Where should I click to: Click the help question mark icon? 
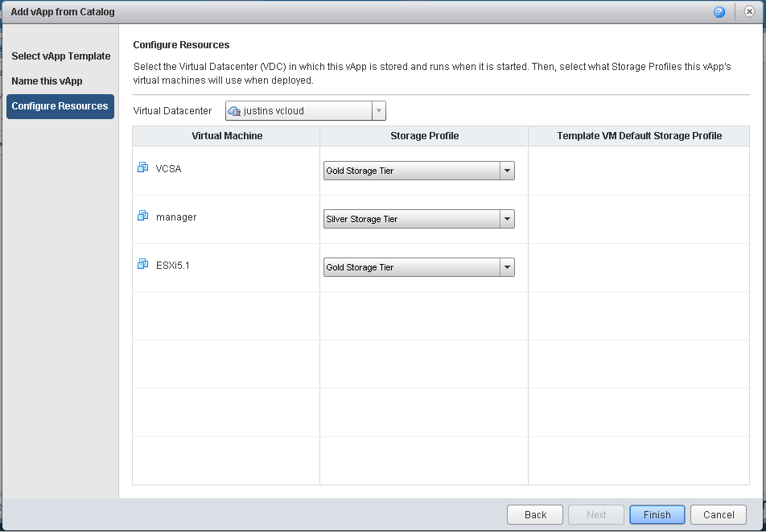pos(719,12)
